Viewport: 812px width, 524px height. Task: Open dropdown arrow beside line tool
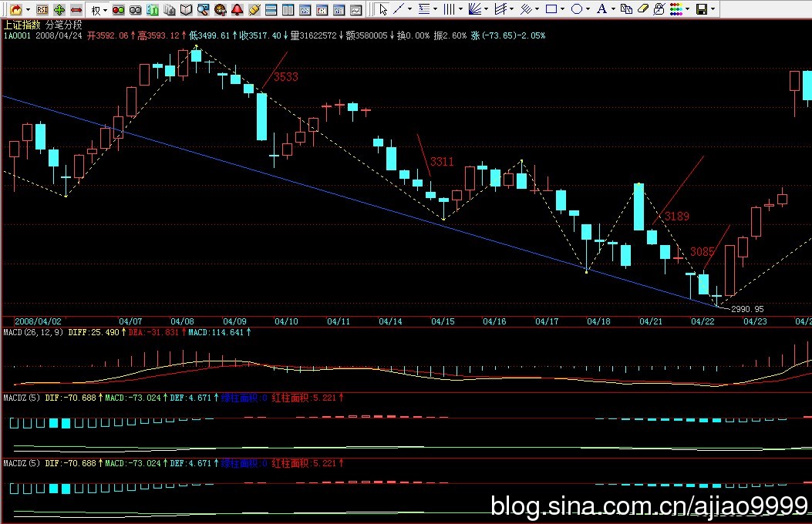point(409,9)
